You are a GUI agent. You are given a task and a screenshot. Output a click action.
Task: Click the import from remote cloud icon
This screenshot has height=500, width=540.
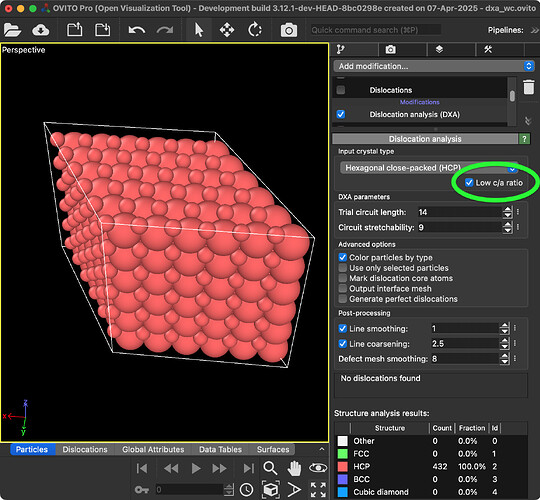point(41,30)
